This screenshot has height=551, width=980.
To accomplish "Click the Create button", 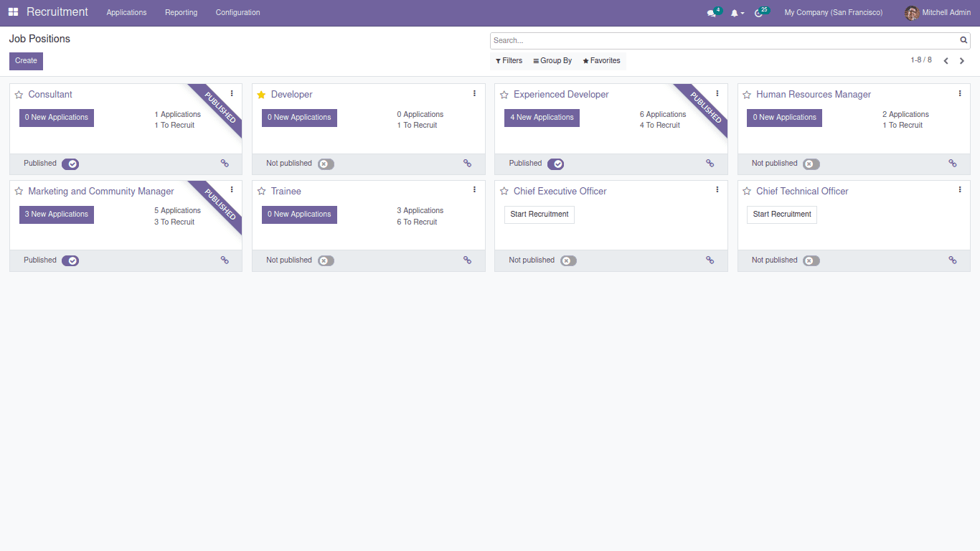I will pos(26,61).
